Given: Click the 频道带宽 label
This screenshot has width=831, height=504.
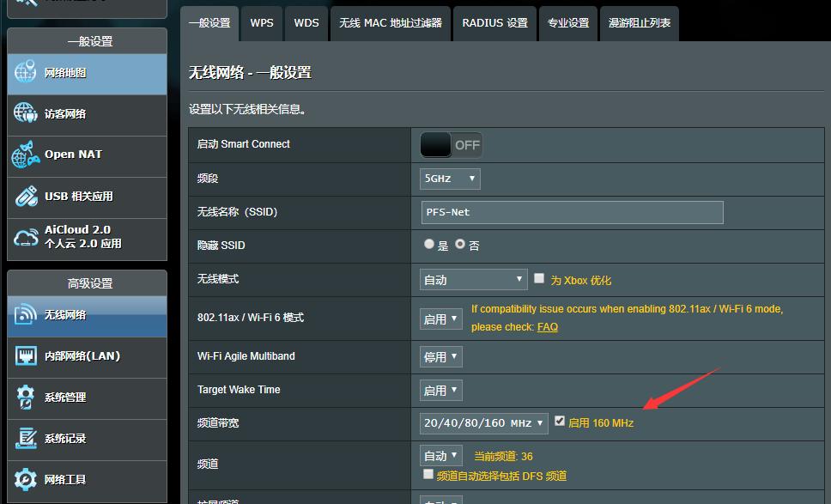Looking at the screenshot, I should pyautogui.click(x=218, y=423).
